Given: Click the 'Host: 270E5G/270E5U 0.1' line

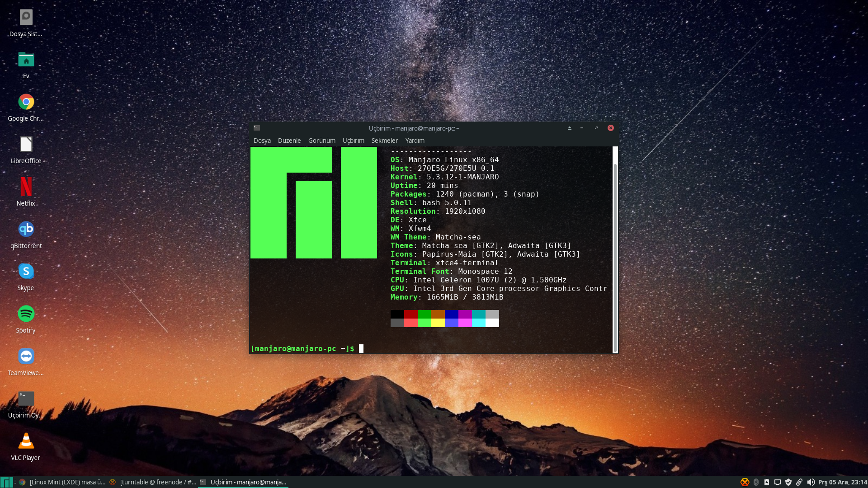Looking at the screenshot, I should (443, 168).
